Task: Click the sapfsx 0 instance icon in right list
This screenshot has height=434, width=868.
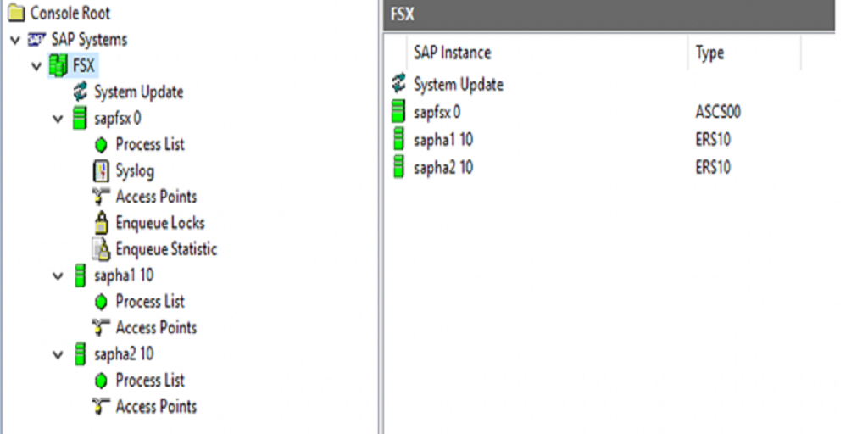Action: [398, 111]
